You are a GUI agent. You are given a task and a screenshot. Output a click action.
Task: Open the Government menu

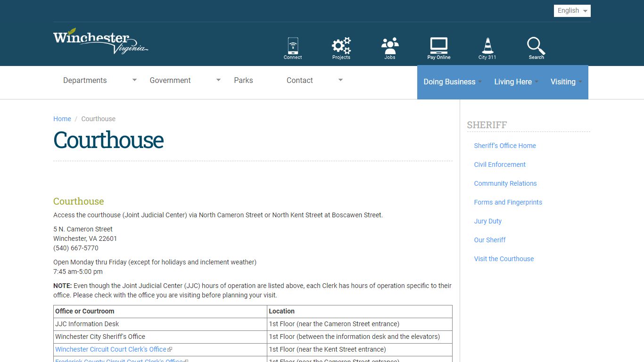pyautogui.click(x=170, y=80)
